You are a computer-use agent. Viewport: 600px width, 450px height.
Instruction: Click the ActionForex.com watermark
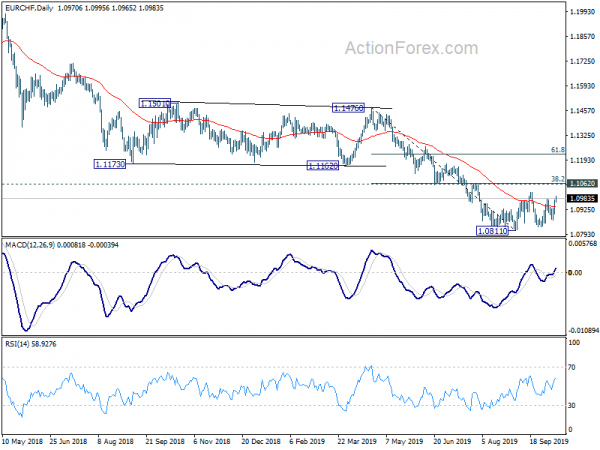tap(411, 48)
